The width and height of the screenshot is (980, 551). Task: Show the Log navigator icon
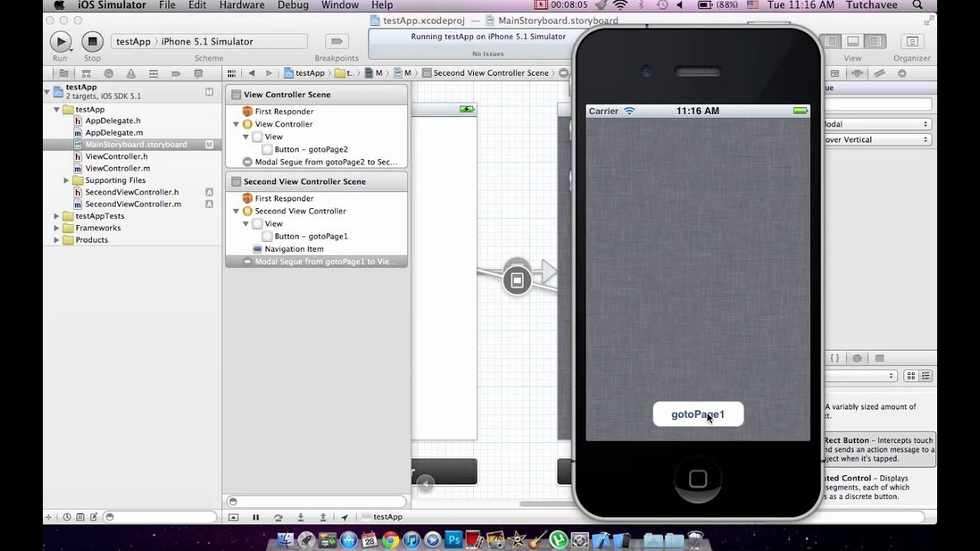pos(198,73)
